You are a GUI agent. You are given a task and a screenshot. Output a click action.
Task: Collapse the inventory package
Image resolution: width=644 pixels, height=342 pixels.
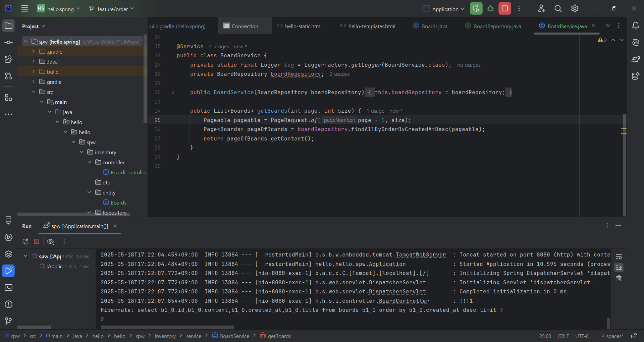[82, 152]
